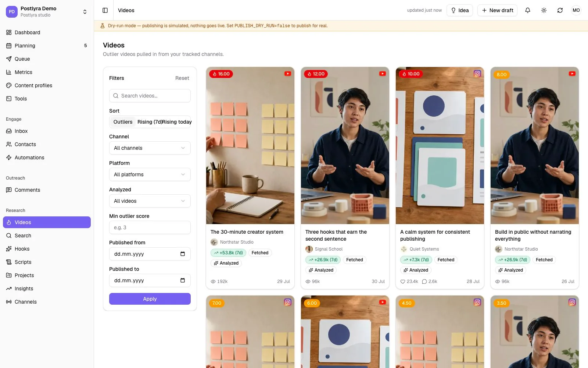The width and height of the screenshot is (588, 368).
Task: Click the Idea button
Action: pos(460,10)
